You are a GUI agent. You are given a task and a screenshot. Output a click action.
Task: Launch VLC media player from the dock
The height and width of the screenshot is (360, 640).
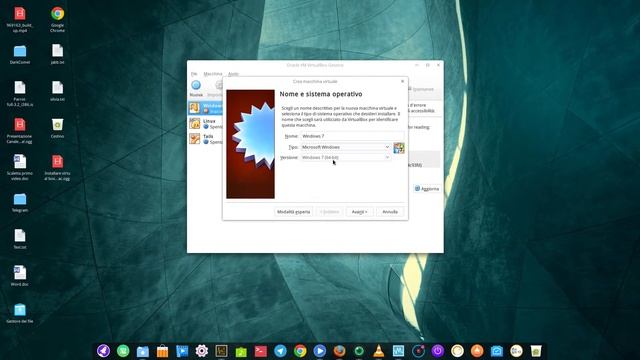point(379,351)
